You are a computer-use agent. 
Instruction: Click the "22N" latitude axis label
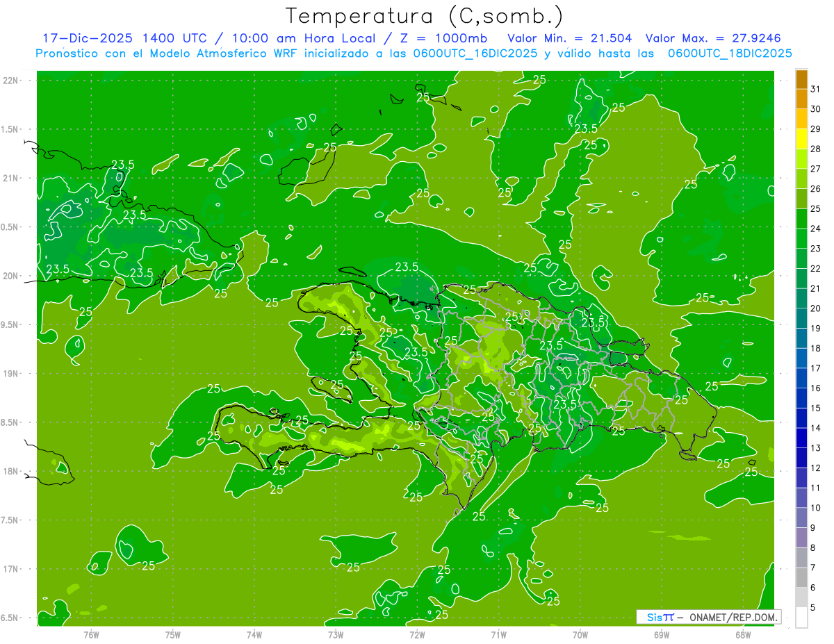click(10, 81)
